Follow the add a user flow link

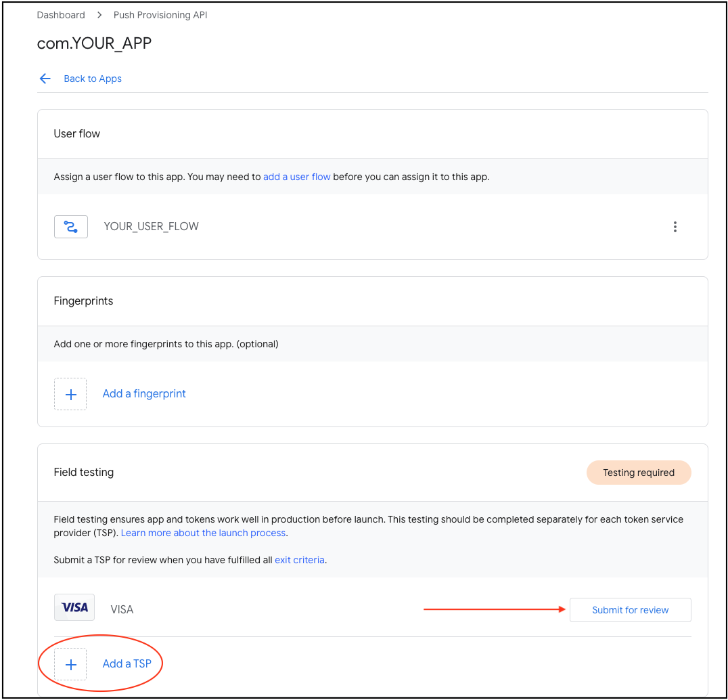click(x=296, y=177)
